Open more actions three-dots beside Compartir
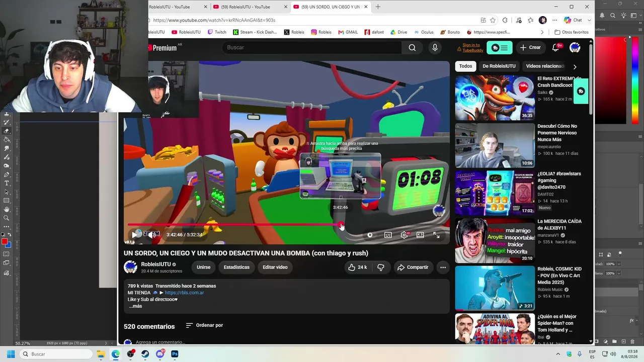The image size is (644, 362). (x=443, y=267)
